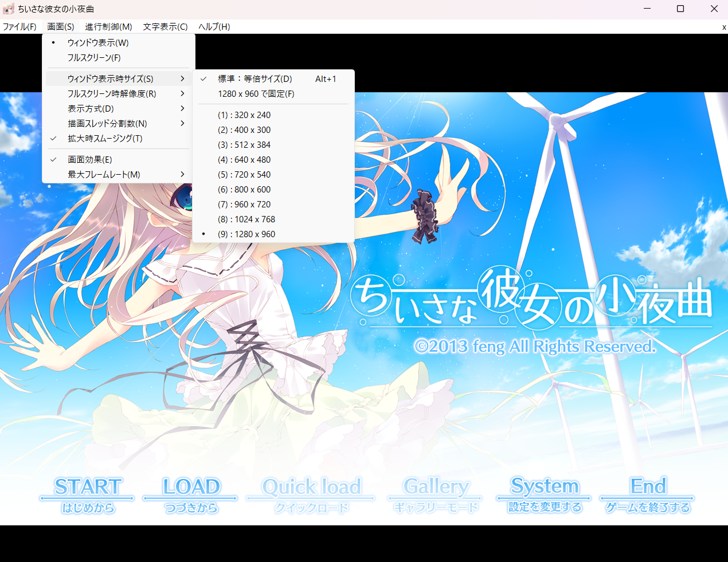Click Quick load クイックロード button

click(311, 496)
